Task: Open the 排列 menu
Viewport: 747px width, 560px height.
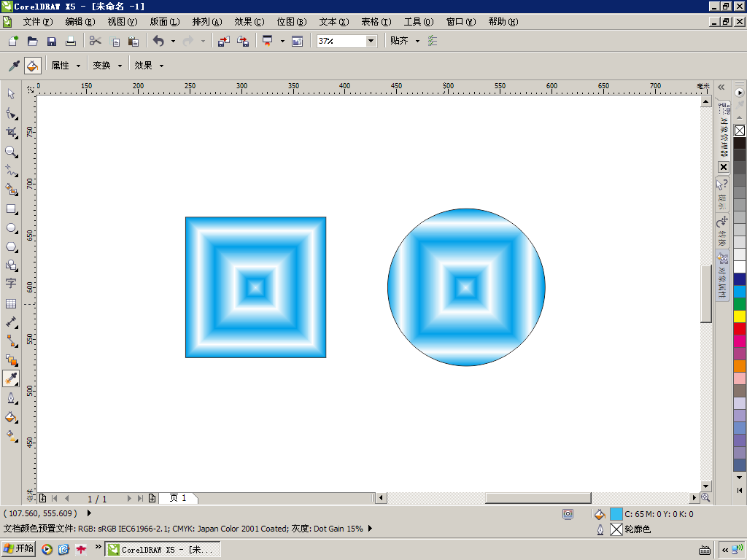Action: (x=207, y=22)
